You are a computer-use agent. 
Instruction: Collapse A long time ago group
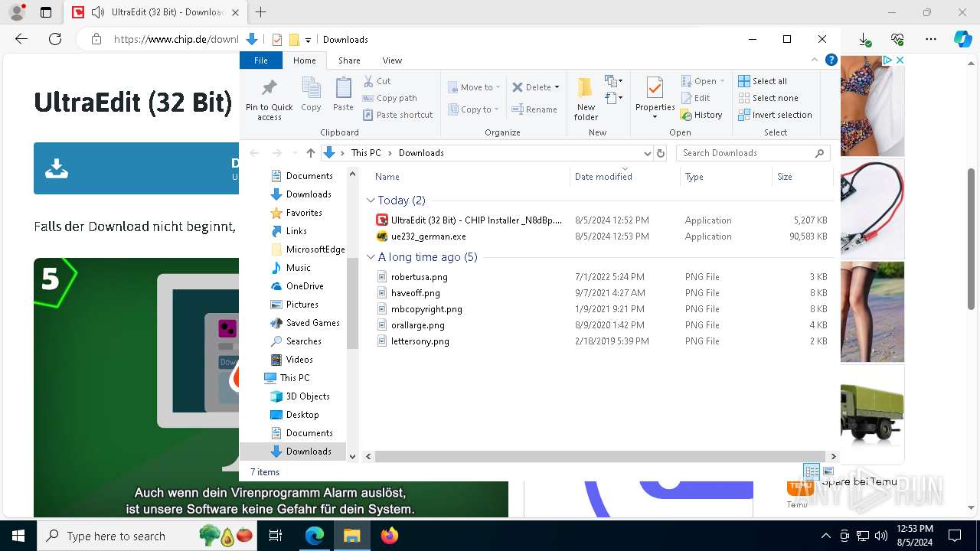point(371,257)
